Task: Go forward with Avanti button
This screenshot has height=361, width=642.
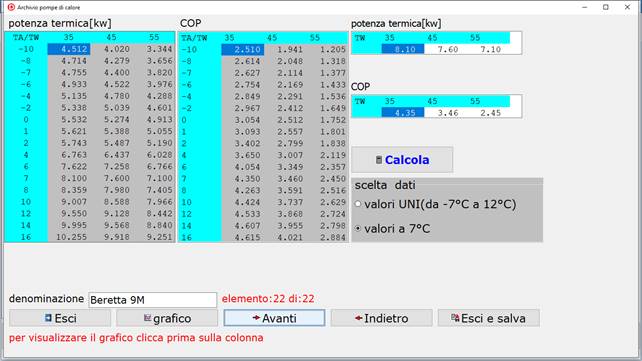Action: click(x=274, y=318)
